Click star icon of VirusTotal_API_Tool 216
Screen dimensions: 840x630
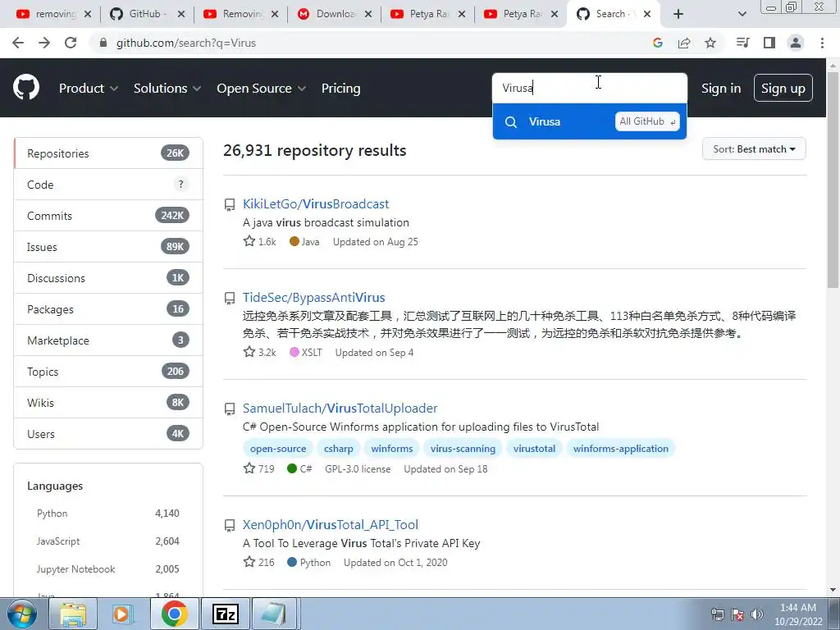[249, 562]
